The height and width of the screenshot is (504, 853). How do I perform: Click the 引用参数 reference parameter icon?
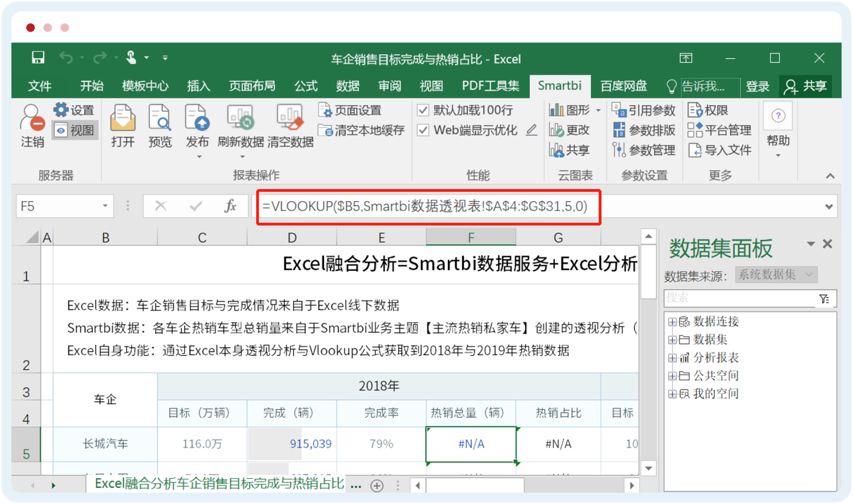click(619, 109)
